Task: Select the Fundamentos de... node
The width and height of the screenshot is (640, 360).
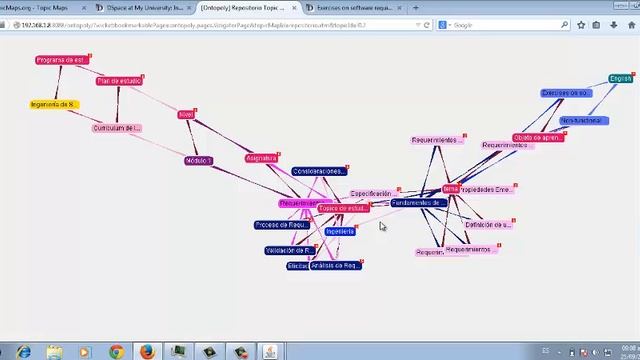Action: point(419,203)
